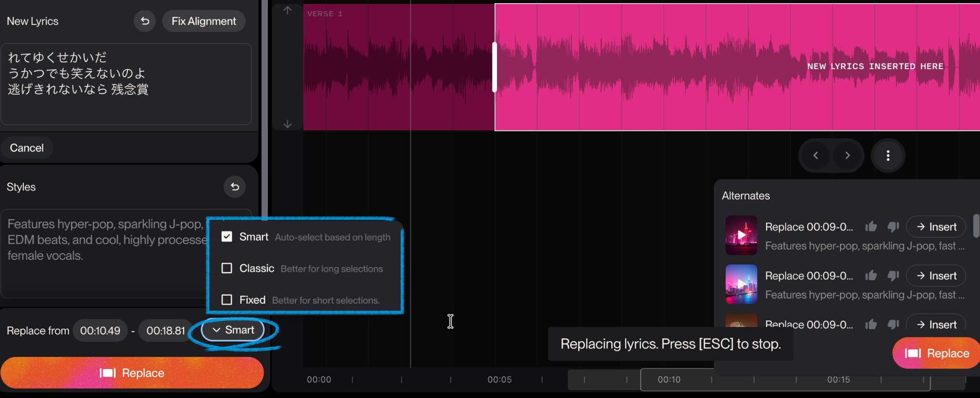980x398 pixels.
Task: Reset styles with the Styles undo icon
Action: (x=235, y=187)
